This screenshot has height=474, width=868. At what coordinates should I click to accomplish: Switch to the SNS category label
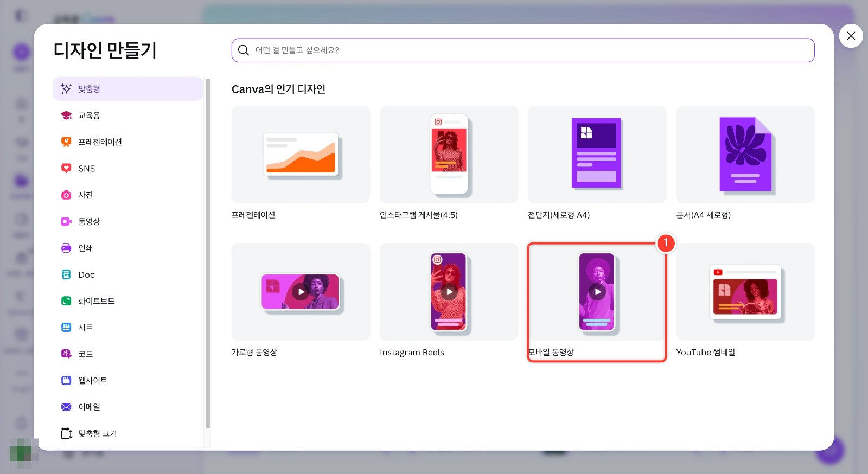[x=86, y=169]
